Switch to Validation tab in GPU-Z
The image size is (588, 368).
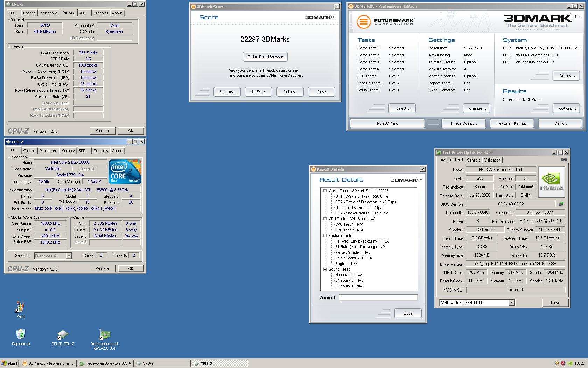pyautogui.click(x=492, y=160)
